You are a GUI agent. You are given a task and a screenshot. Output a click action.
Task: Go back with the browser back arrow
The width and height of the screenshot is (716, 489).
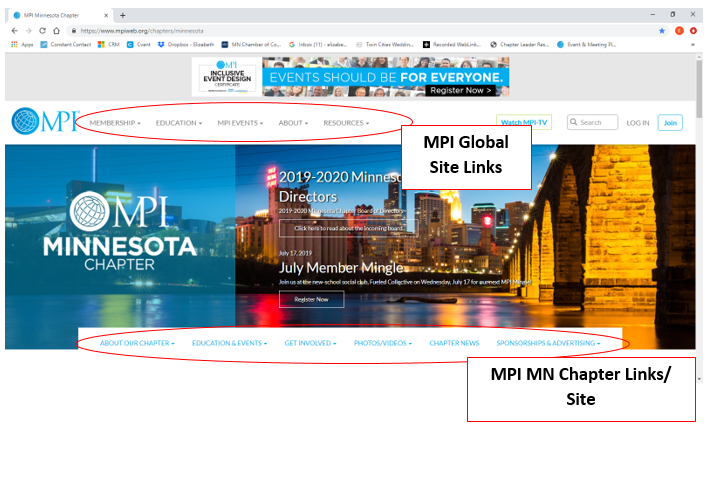15,31
